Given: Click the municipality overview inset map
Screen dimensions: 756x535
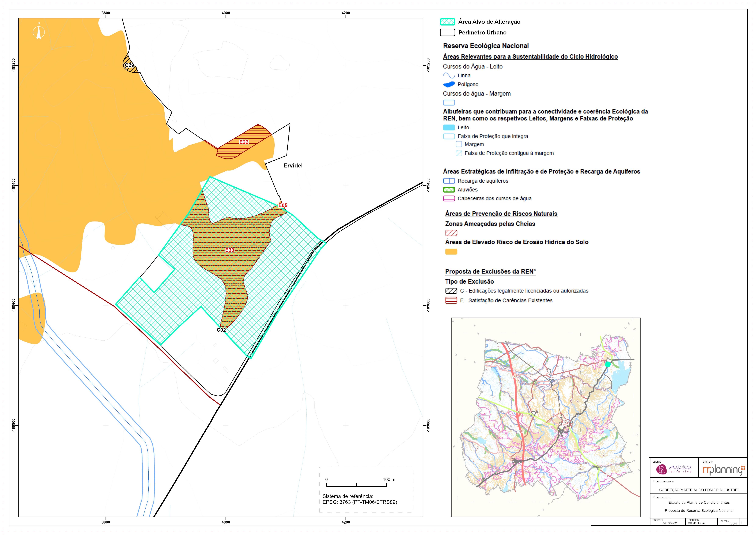Looking at the screenshot, I should click(x=546, y=417).
